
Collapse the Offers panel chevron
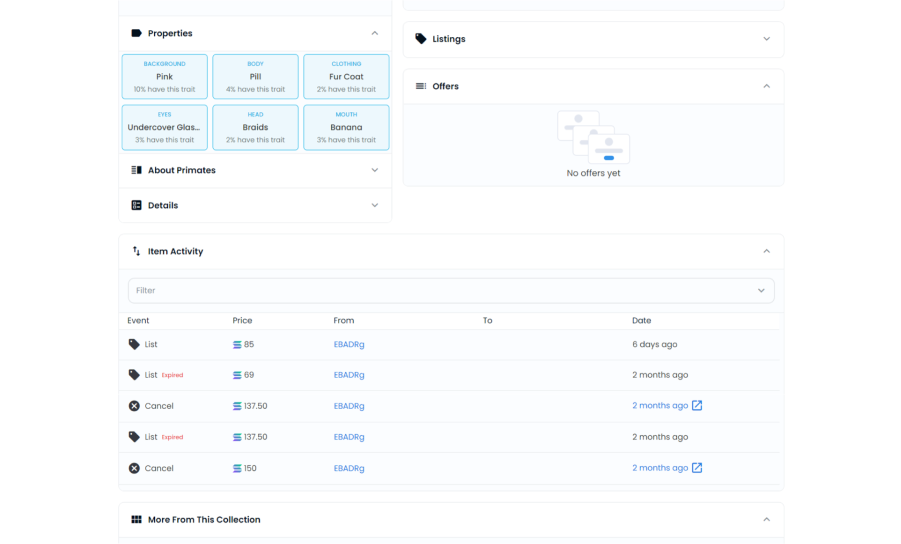[x=767, y=86]
